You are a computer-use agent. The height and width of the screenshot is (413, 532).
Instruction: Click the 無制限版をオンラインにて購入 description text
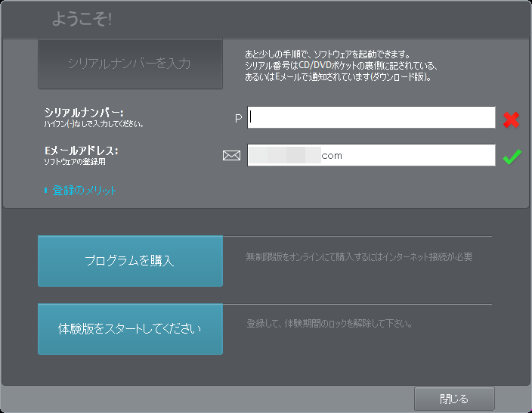click(359, 257)
